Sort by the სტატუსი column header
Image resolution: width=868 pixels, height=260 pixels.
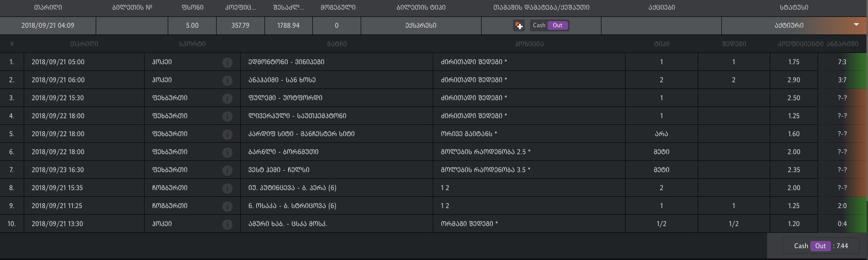[794, 8]
